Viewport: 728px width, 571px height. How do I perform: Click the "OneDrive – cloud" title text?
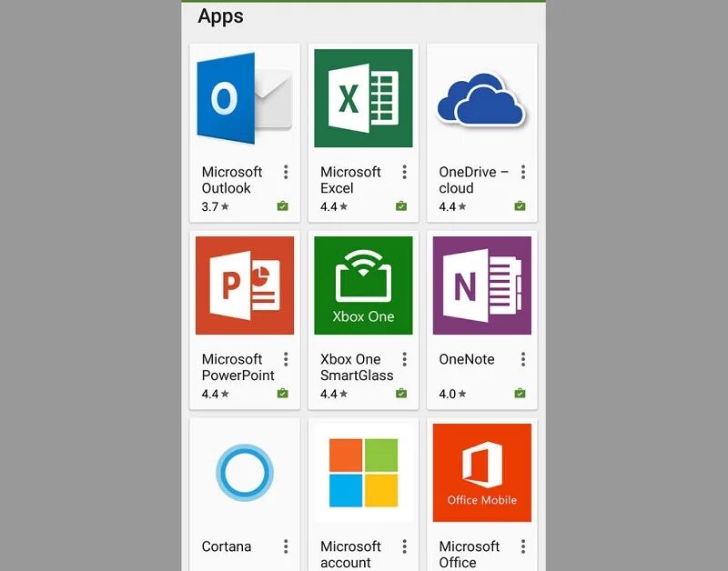473,180
